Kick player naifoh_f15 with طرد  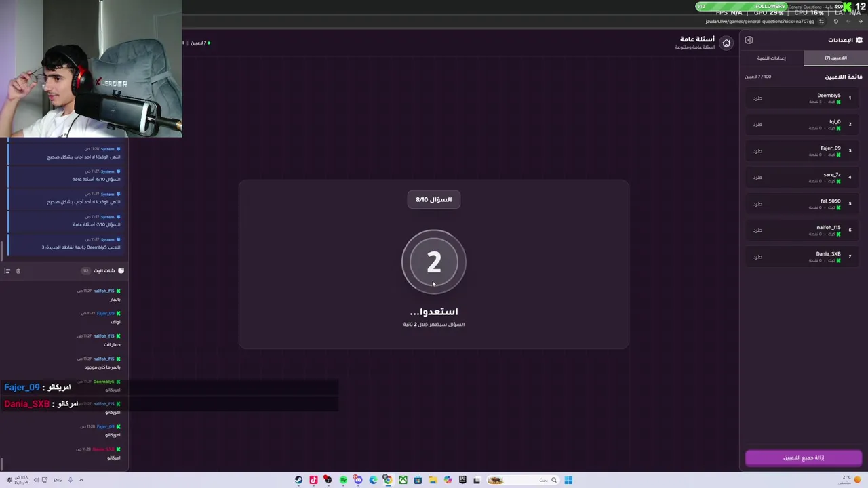coord(757,230)
